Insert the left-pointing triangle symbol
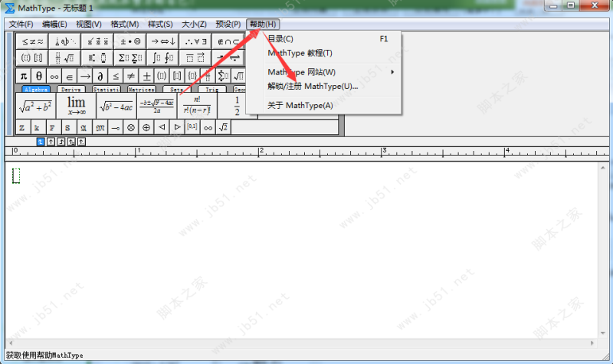This screenshot has width=613, height=364. (x=162, y=127)
